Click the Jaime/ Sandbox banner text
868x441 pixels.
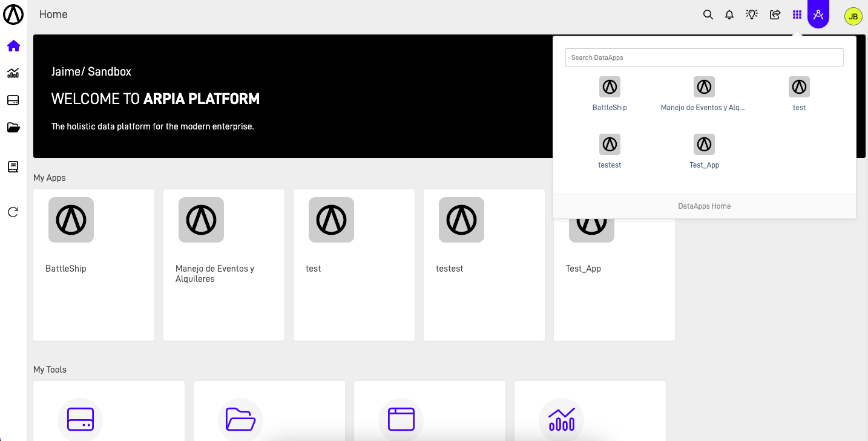click(x=91, y=71)
